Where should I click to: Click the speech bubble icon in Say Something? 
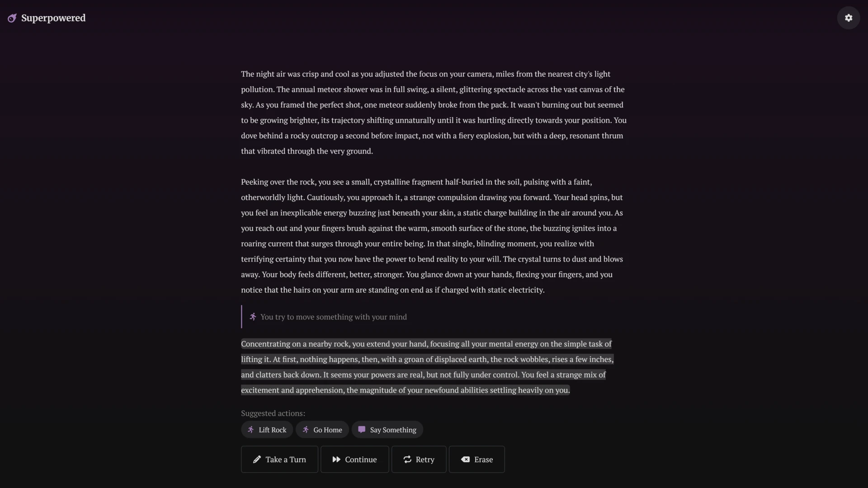pyautogui.click(x=362, y=429)
